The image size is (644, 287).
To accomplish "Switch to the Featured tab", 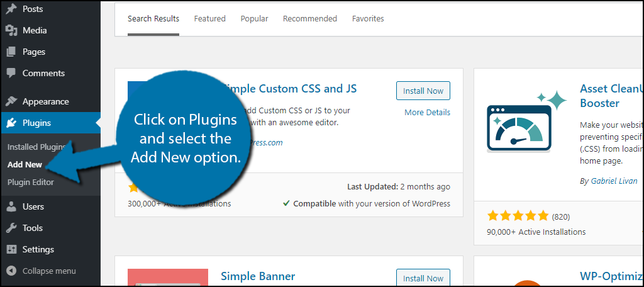I will [x=210, y=18].
